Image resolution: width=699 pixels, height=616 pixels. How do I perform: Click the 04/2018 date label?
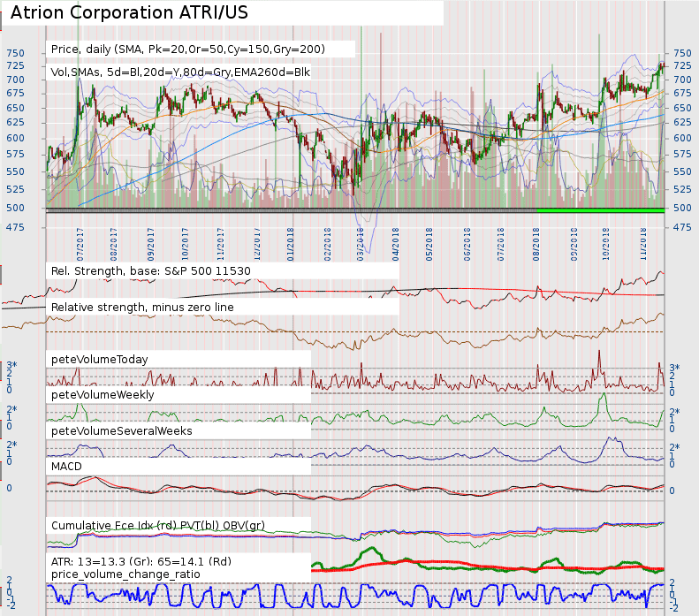coord(395,245)
